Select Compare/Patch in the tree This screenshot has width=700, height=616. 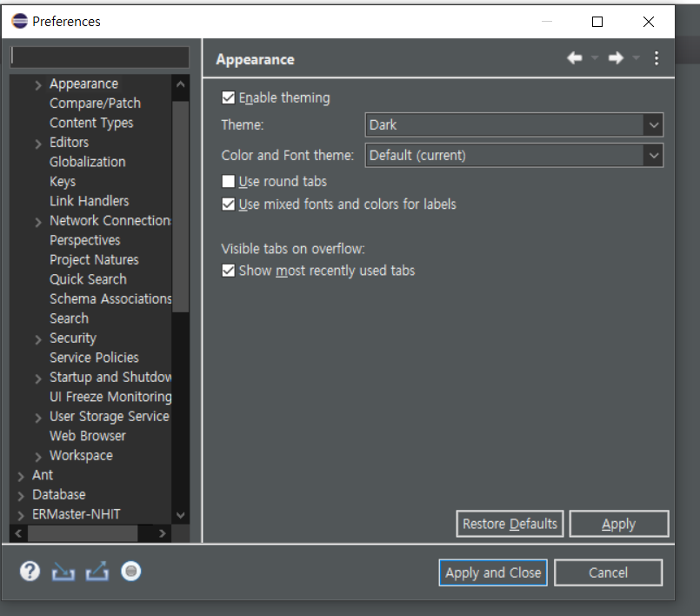pos(95,104)
